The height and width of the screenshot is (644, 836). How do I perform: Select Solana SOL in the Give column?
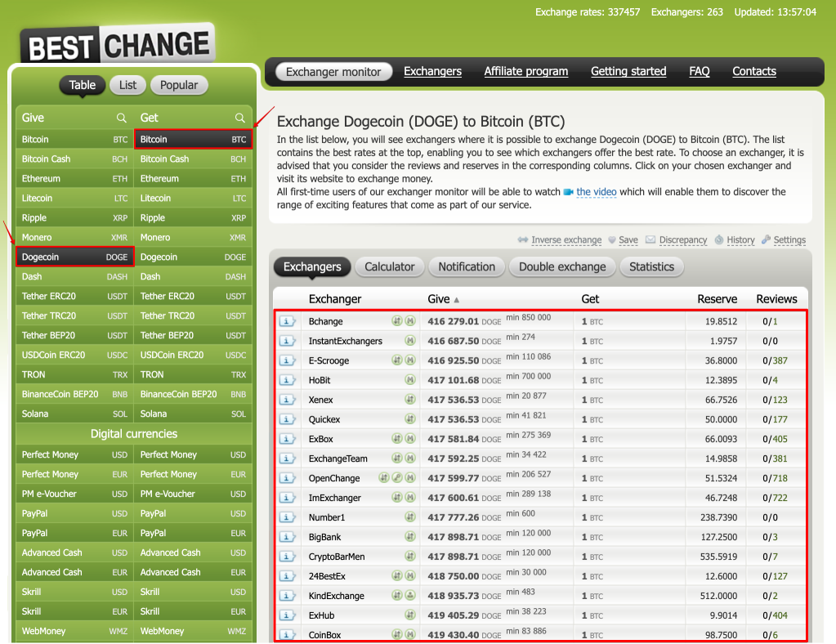(x=74, y=414)
